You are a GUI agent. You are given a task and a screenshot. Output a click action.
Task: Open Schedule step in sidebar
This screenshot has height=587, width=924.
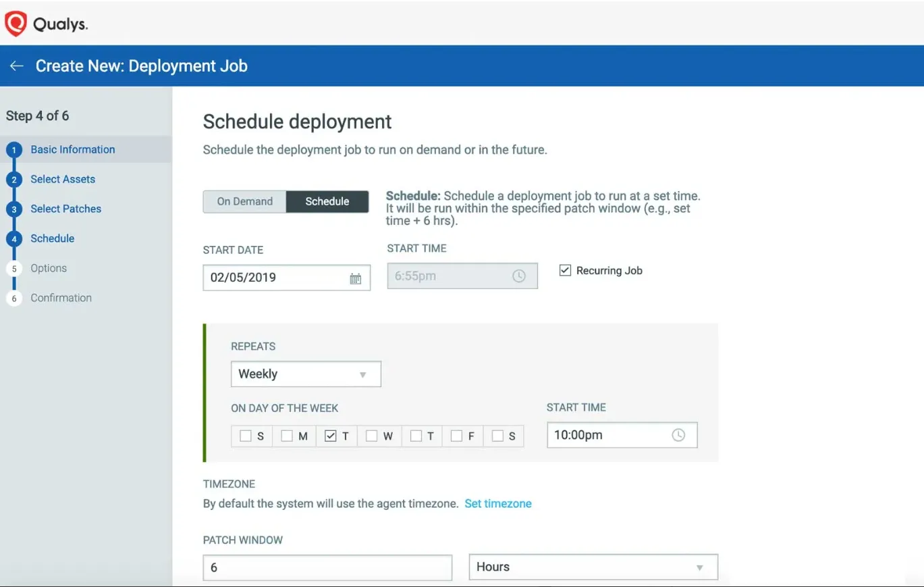coord(53,238)
